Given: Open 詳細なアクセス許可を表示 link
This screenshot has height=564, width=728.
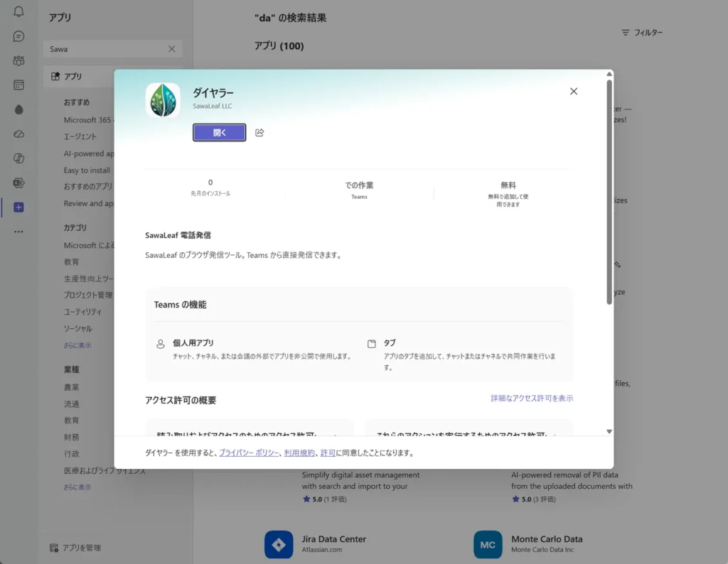Looking at the screenshot, I should 532,398.
